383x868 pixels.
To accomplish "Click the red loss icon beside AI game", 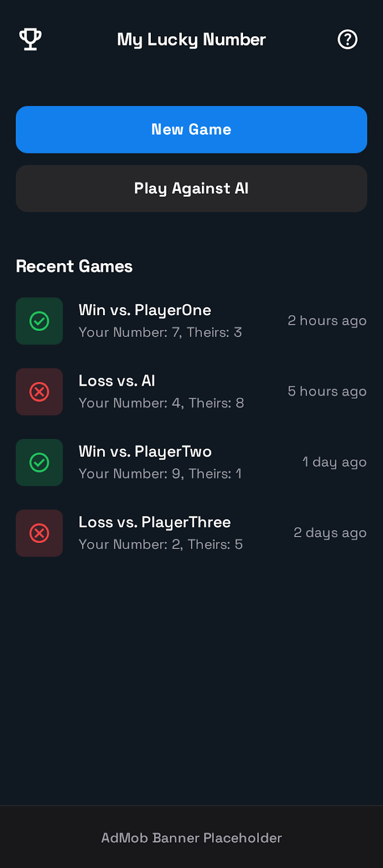I will 39,392.
